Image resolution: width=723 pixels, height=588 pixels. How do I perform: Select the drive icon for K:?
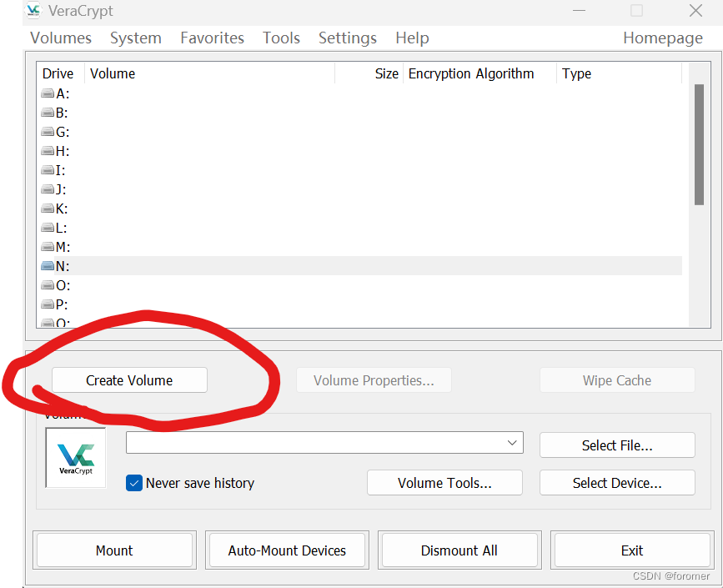point(48,209)
